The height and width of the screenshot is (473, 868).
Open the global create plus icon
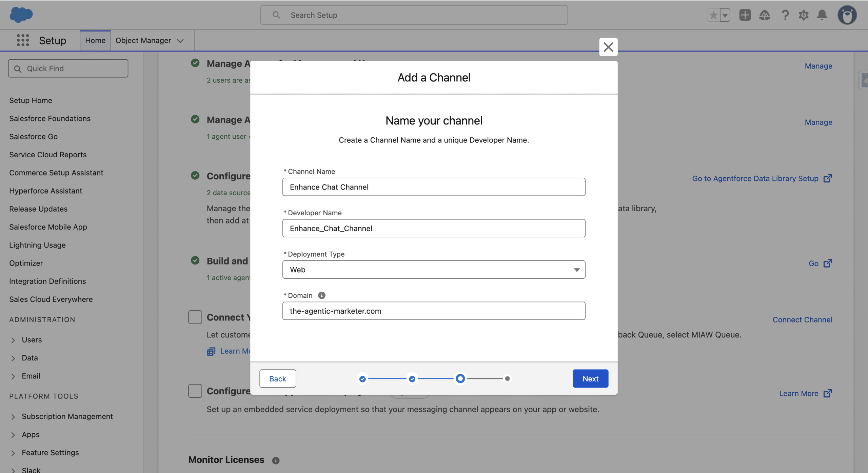[x=745, y=15]
